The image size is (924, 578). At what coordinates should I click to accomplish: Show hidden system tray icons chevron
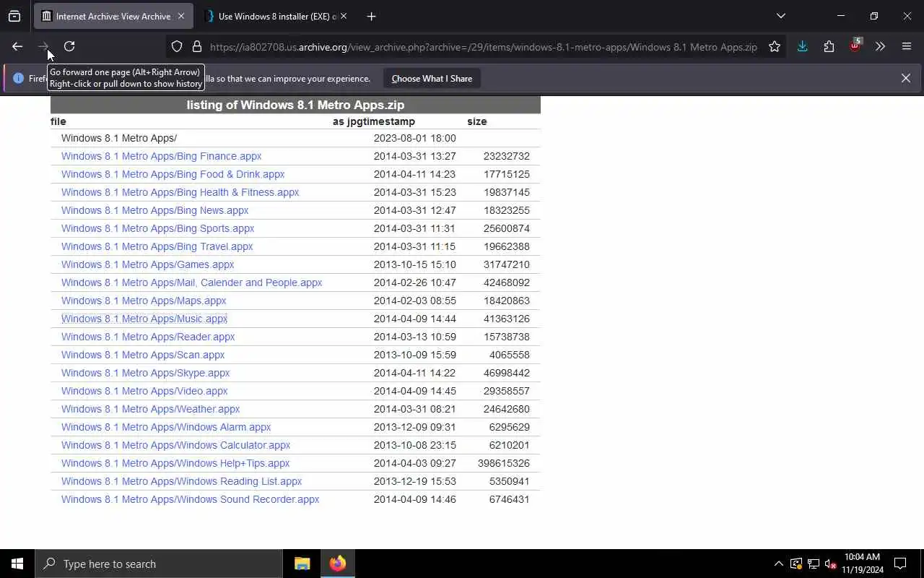coord(778,564)
